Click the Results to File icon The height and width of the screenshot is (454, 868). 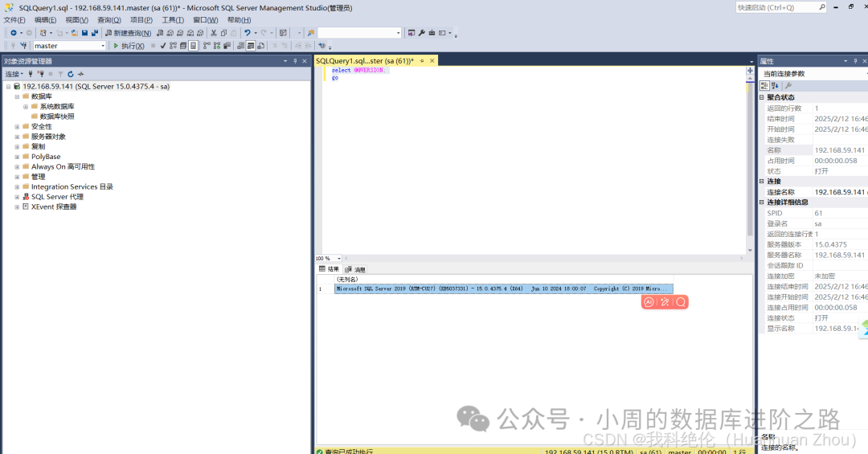click(260, 45)
